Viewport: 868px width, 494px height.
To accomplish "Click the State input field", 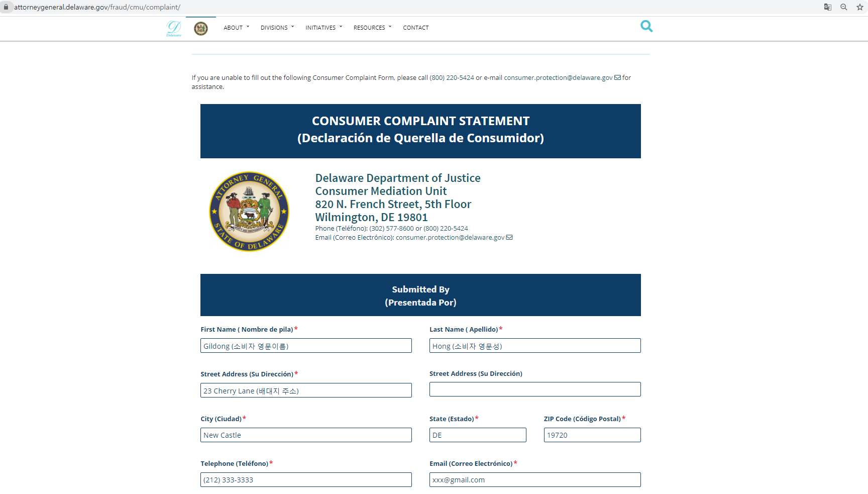I will [x=478, y=435].
